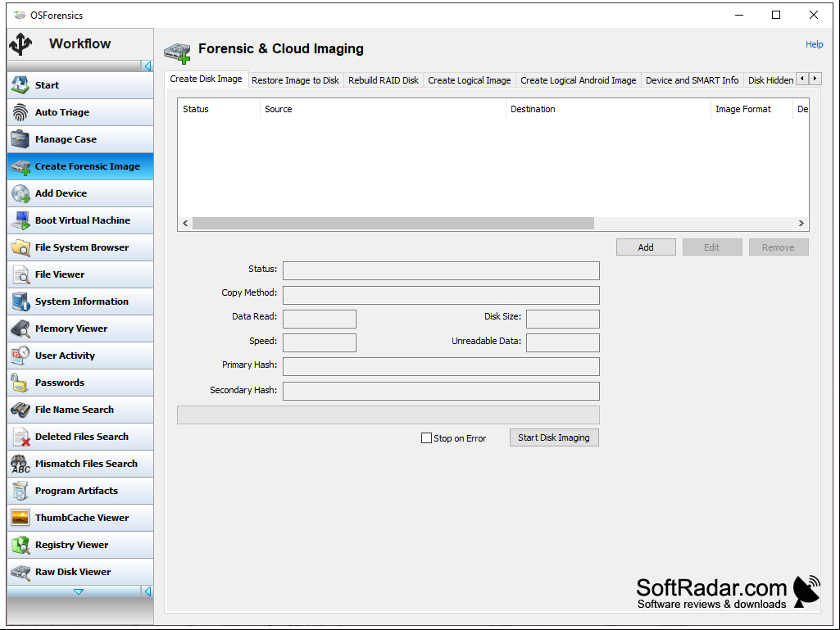Image resolution: width=840 pixels, height=630 pixels.
Task: Click the greyed-out Edit button
Action: [712, 247]
